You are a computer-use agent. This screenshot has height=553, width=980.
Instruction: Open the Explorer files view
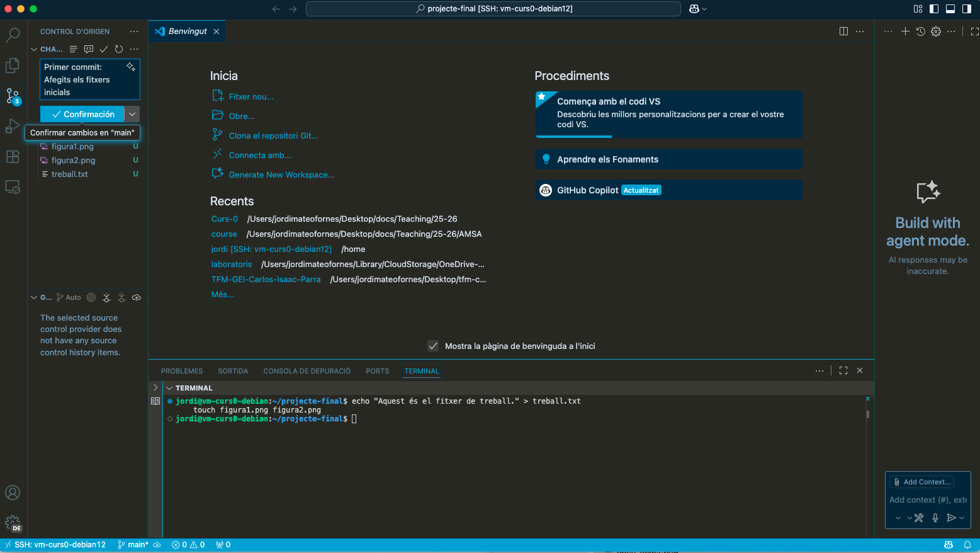(x=13, y=65)
